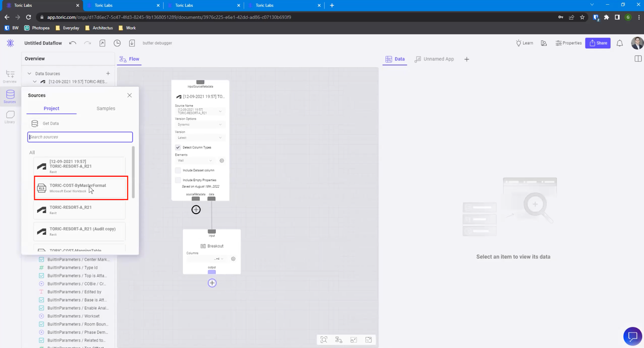Select the Flow tab
The height and width of the screenshot is (348, 644).
click(130, 59)
